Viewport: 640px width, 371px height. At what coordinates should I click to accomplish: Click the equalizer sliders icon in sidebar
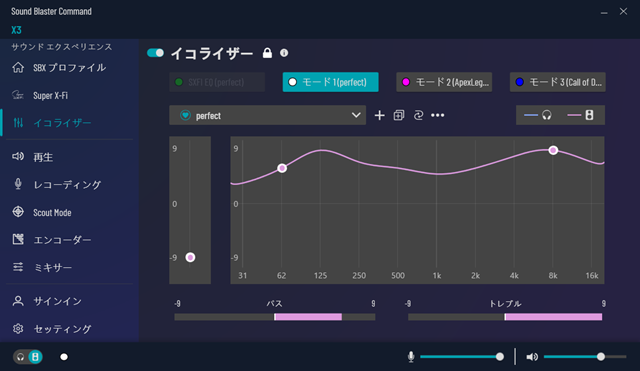(18, 122)
